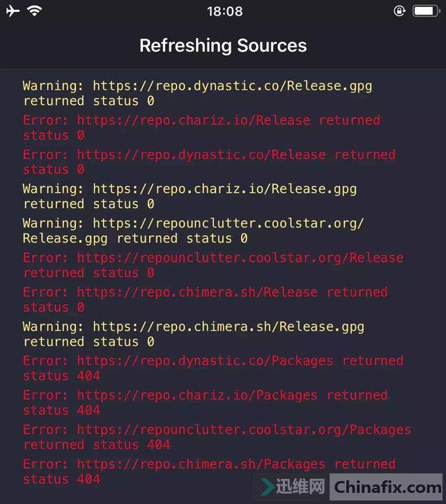Select warning for repo.chimera.sh/Release.gpg

pos(194,334)
